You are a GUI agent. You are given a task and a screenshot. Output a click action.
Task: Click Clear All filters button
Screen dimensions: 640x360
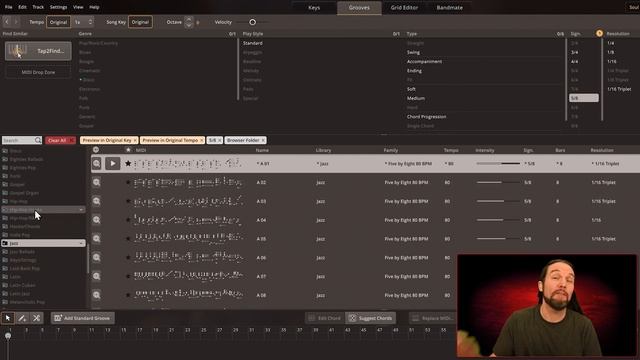pos(60,140)
